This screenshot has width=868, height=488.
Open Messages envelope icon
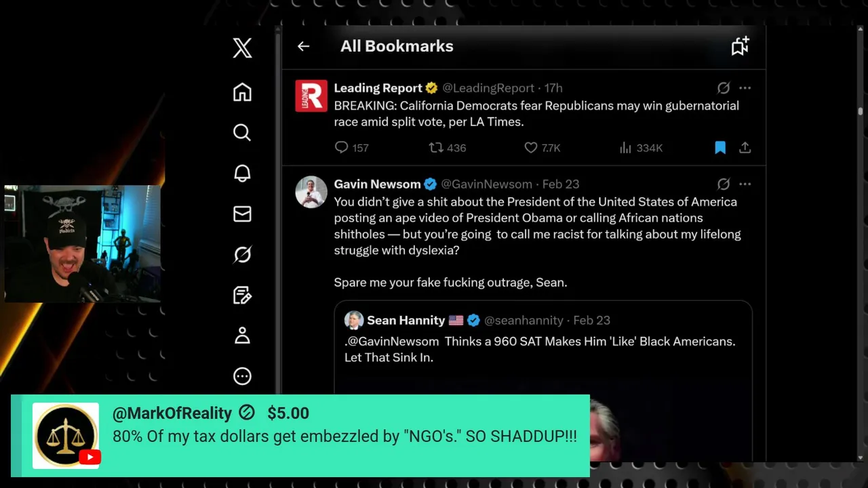242,214
